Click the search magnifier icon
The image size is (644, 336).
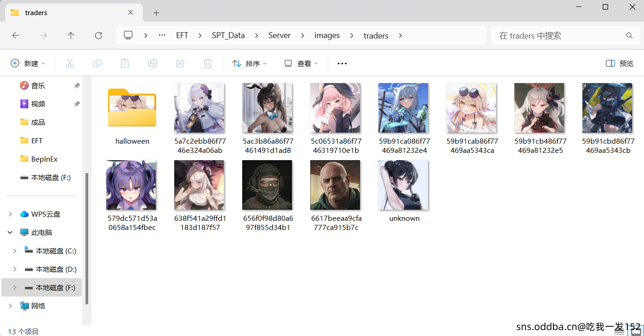(629, 35)
